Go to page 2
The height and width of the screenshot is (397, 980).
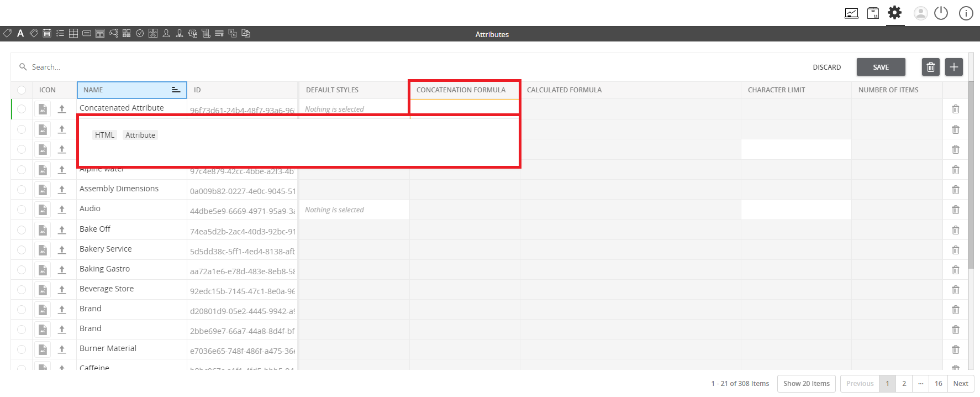tap(904, 384)
